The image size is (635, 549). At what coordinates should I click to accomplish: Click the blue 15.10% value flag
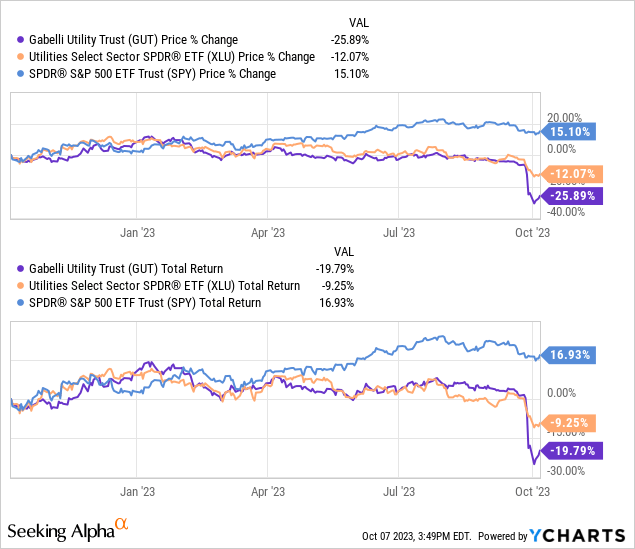[x=567, y=129]
